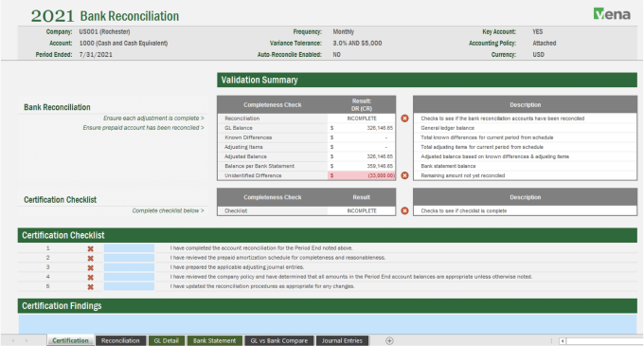Select company value US001 (Rochester)
644x346 pixels.
click(x=104, y=31)
